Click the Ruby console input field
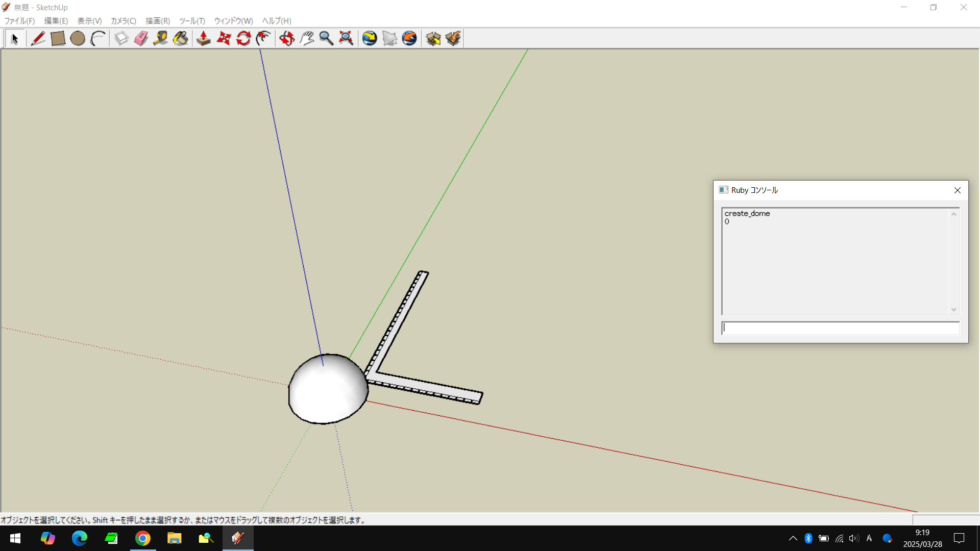The width and height of the screenshot is (980, 551). point(840,328)
